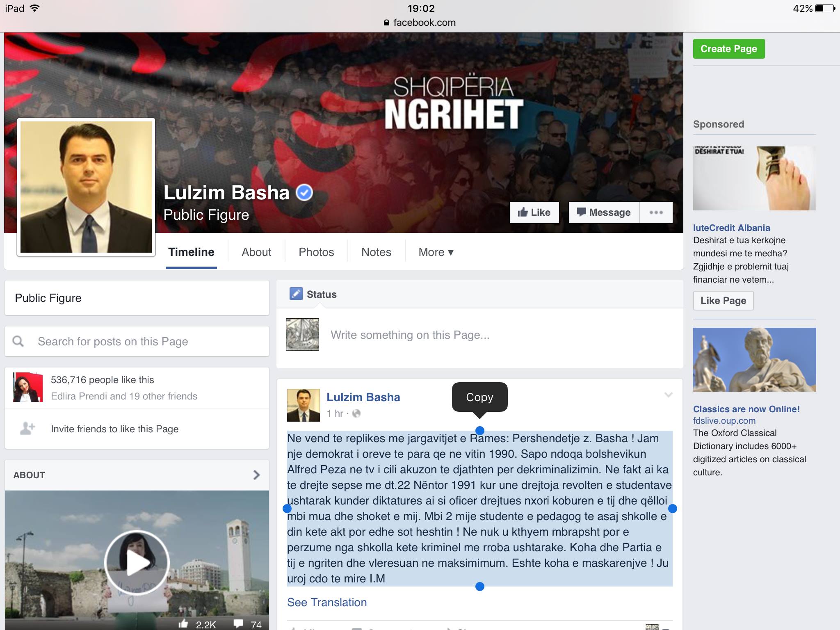840x630 pixels.
Task: Open the Lulzim Basha profile picture
Action: click(x=86, y=187)
